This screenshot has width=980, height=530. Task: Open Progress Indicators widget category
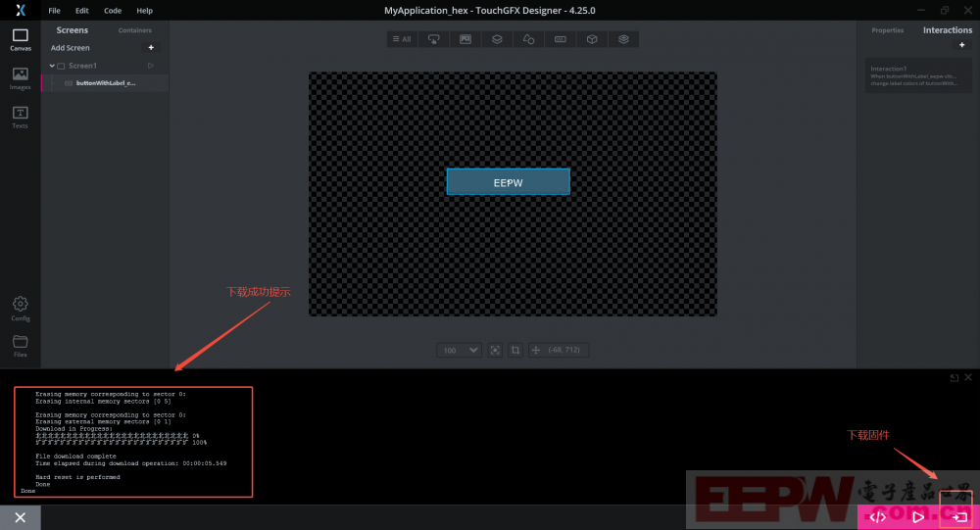point(560,39)
